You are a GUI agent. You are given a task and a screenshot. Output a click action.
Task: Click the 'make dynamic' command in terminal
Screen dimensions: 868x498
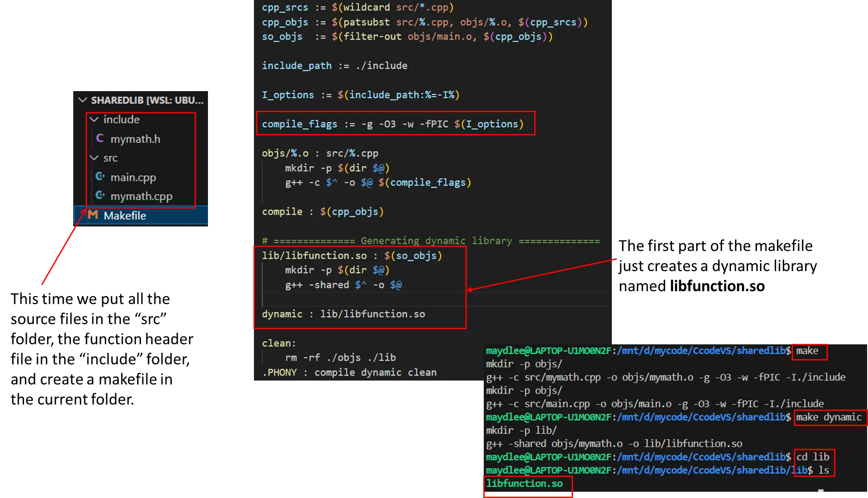[x=828, y=417]
